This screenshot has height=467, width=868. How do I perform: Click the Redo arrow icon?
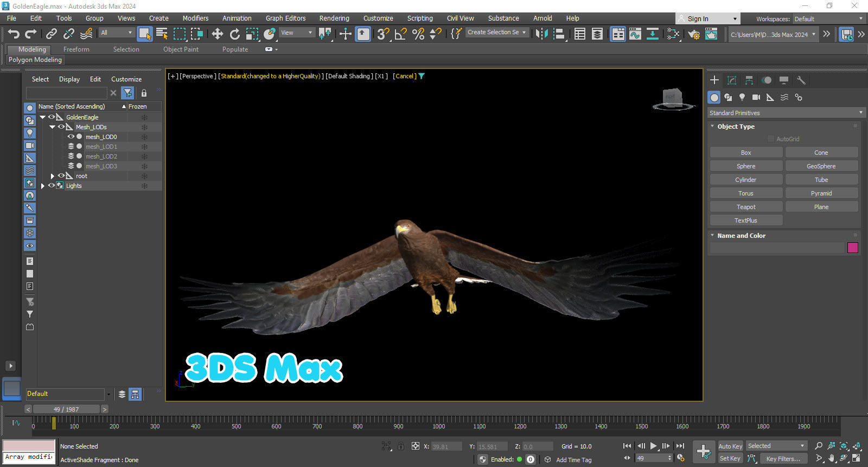pos(31,34)
